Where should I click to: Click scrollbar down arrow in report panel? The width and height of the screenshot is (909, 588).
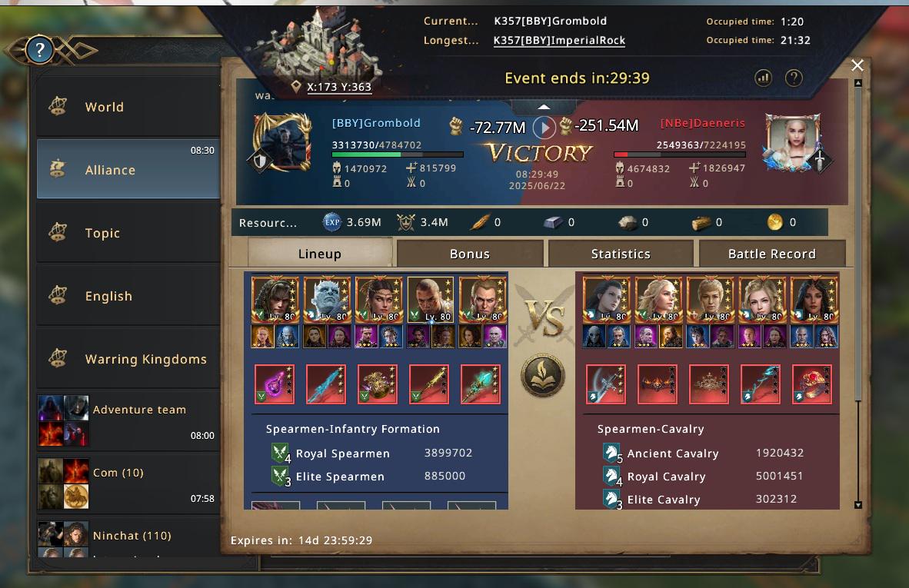tap(858, 504)
